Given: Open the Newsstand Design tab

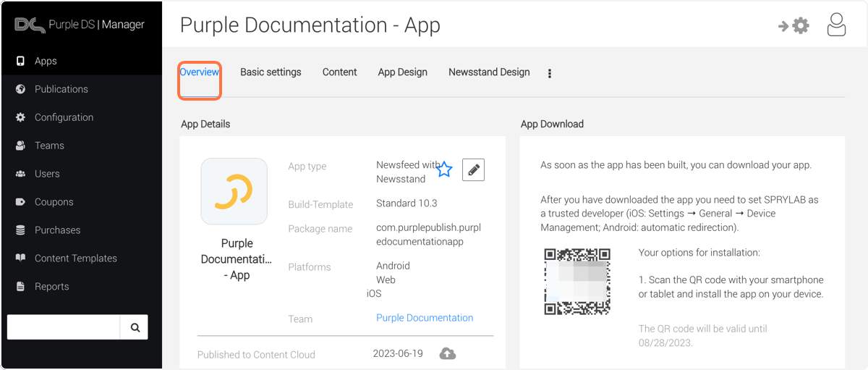Looking at the screenshot, I should [x=489, y=72].
